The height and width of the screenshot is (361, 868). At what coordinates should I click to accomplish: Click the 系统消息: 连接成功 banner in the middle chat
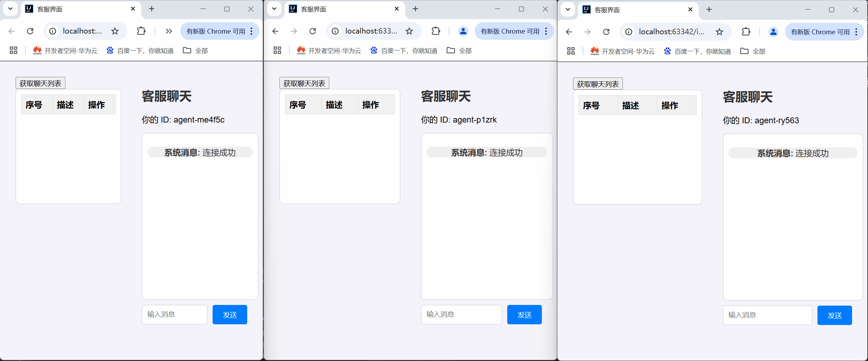point(486,152)
